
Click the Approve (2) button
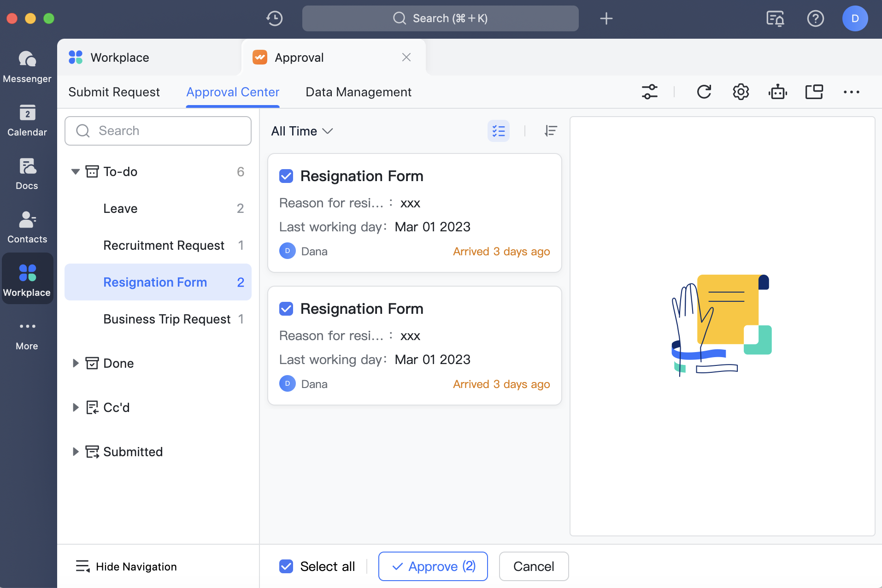[x=433, y=566]
